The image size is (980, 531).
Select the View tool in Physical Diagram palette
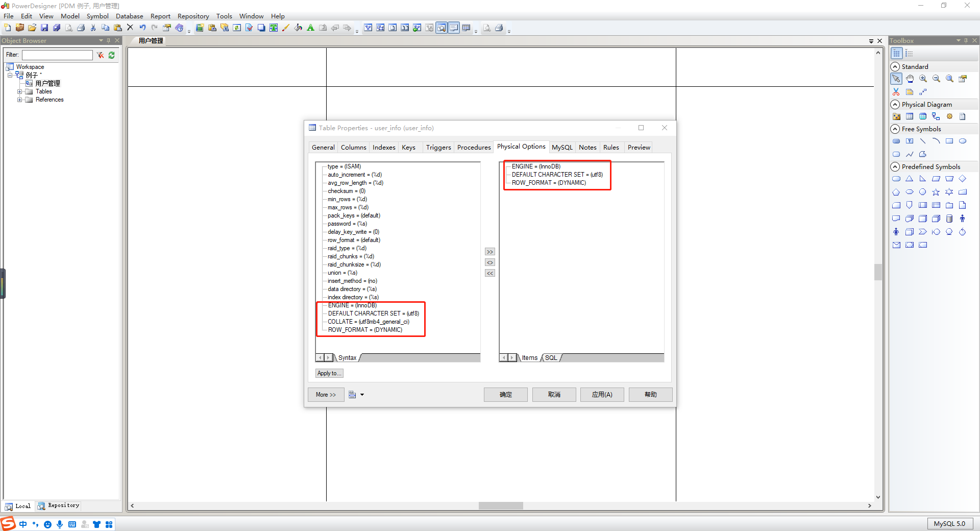tap(923, 116)
